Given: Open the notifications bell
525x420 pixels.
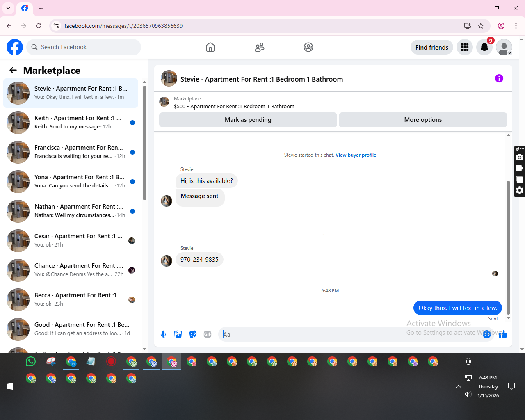Looking at the screenshot, I should 484,47.
